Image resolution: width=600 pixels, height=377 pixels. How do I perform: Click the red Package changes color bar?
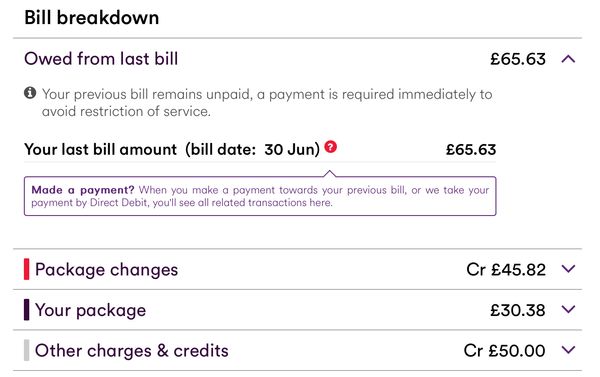coord(26,269)
